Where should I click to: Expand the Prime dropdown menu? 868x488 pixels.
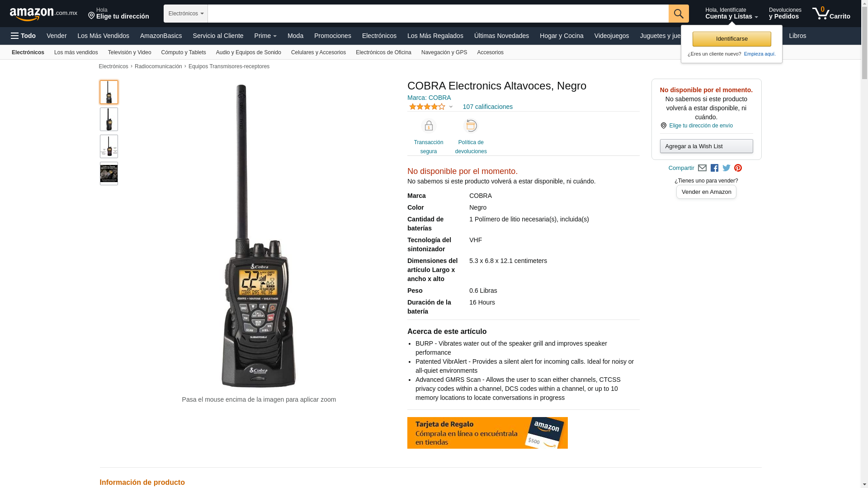coord(265,36)
